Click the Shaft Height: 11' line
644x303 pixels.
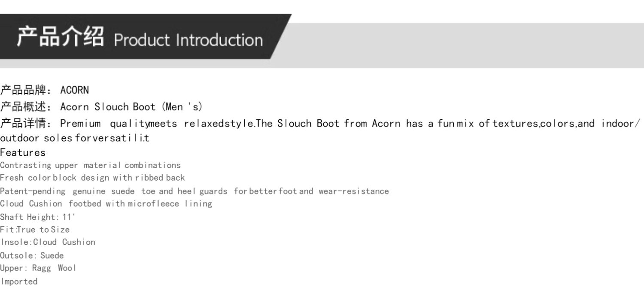click(x=38, y=217)
